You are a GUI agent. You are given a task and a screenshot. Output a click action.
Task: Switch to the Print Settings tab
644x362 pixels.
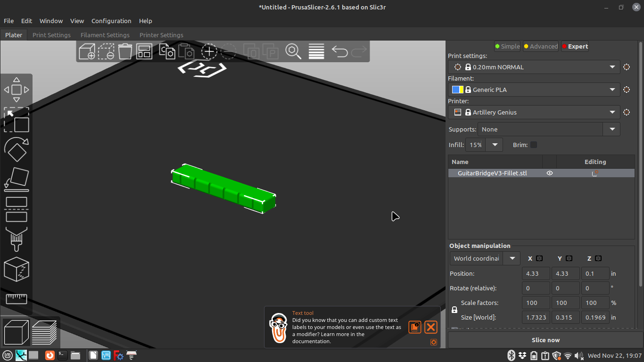[x=51, y=35]
